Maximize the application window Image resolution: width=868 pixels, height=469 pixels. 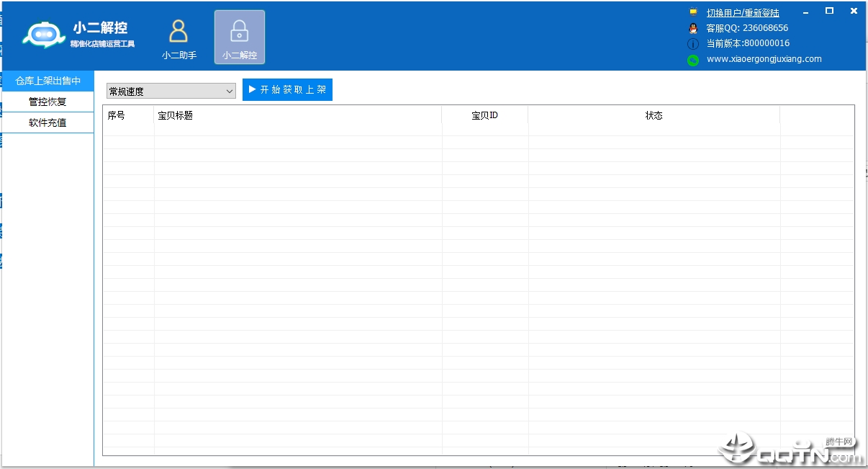(x=829, y=11)
